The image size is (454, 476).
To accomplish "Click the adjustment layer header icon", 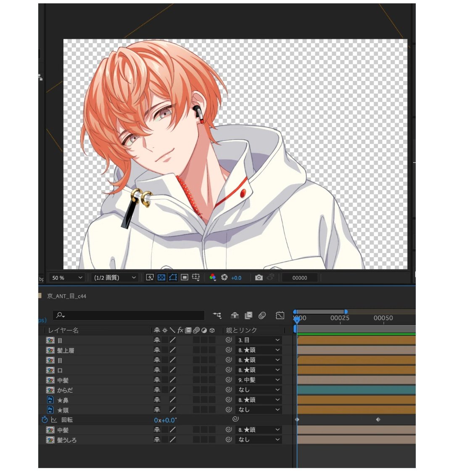I will (204, 330).
